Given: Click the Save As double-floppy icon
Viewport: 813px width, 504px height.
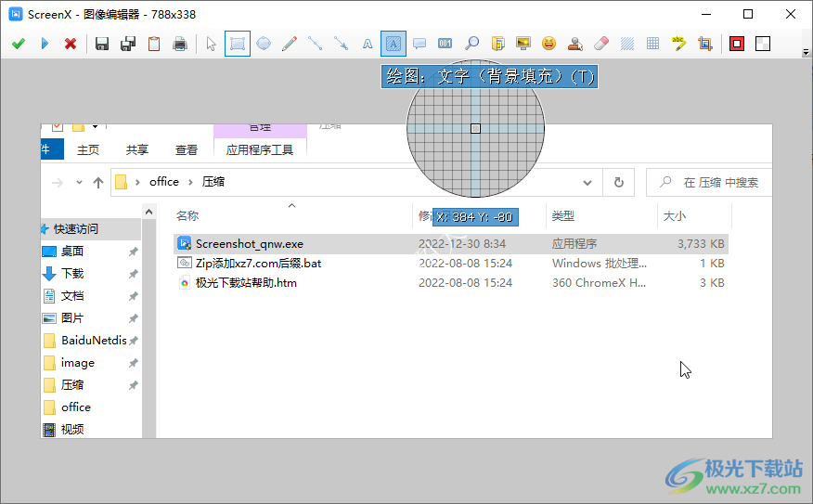Looking at the screenshot, I should point(128,44).
